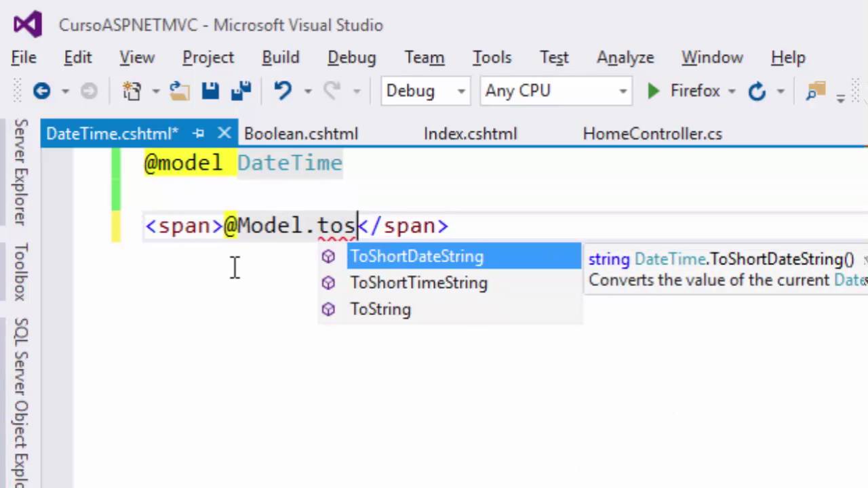Screen dimensions: 868x488
Task: Open the Help menu
Action: 788,58
